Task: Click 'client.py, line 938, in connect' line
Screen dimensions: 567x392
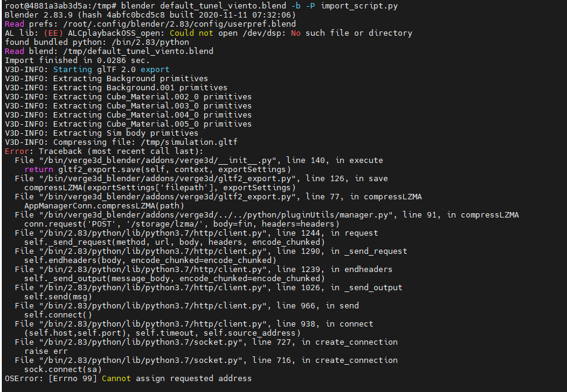Action: tap(194, 324)
